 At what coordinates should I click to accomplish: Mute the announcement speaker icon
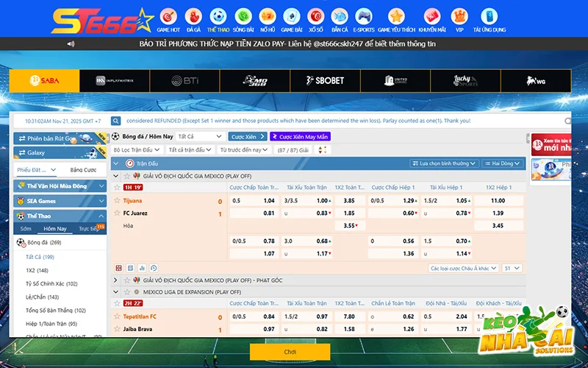point(71,44)
